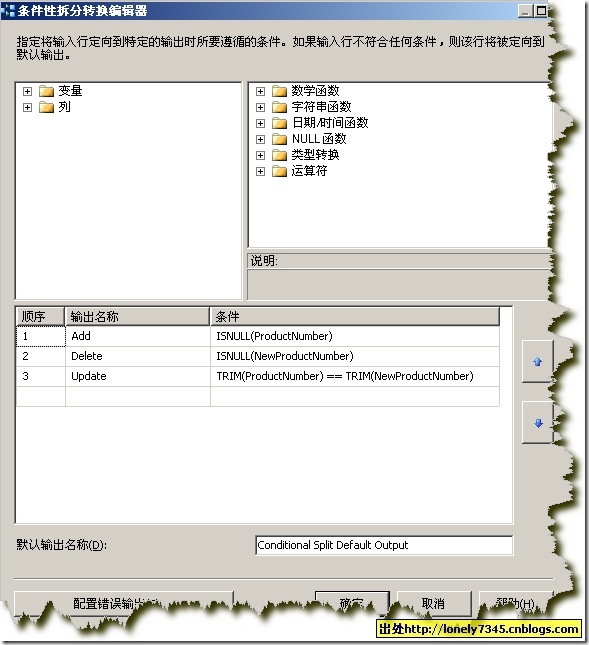Click the 帮助(H) button
The height and width of the screenshot is (645, 589).
click(x=515, y=603)
